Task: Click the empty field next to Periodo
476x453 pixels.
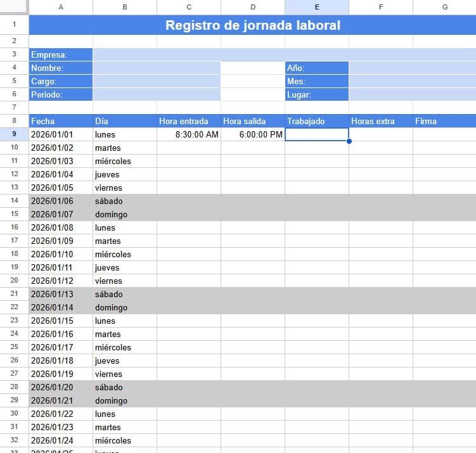Action: click(157, 94)
